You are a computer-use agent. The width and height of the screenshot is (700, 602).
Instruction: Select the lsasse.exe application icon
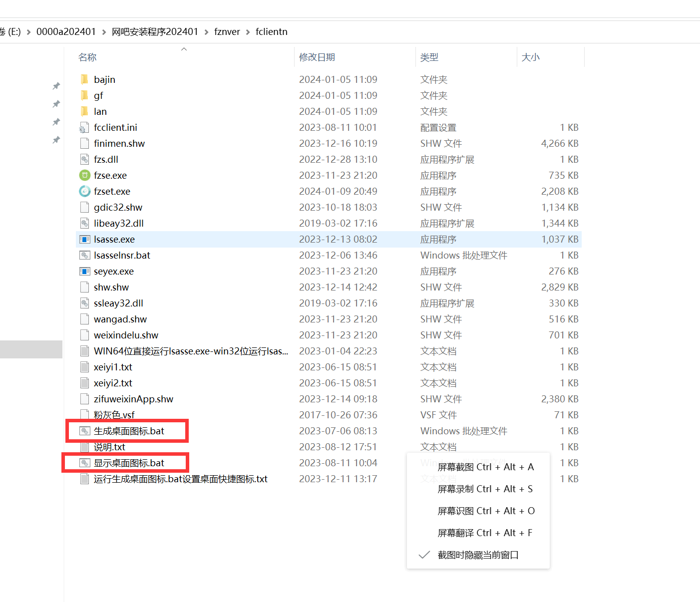(x=85, y=239)
